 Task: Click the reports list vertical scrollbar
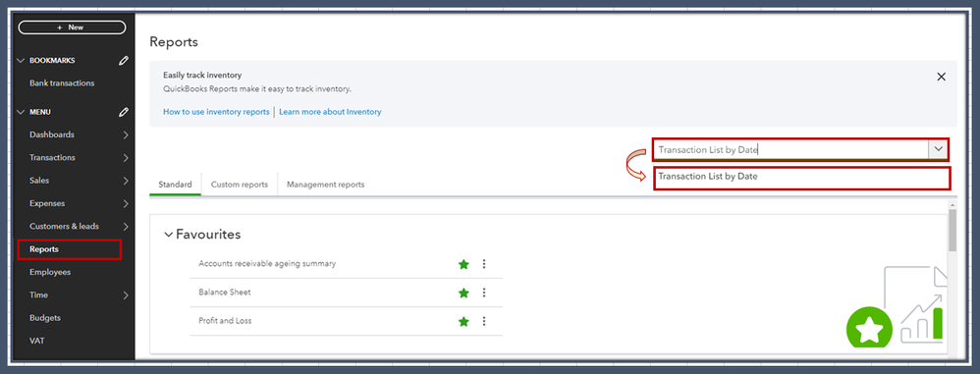click(x=952, y=231)
